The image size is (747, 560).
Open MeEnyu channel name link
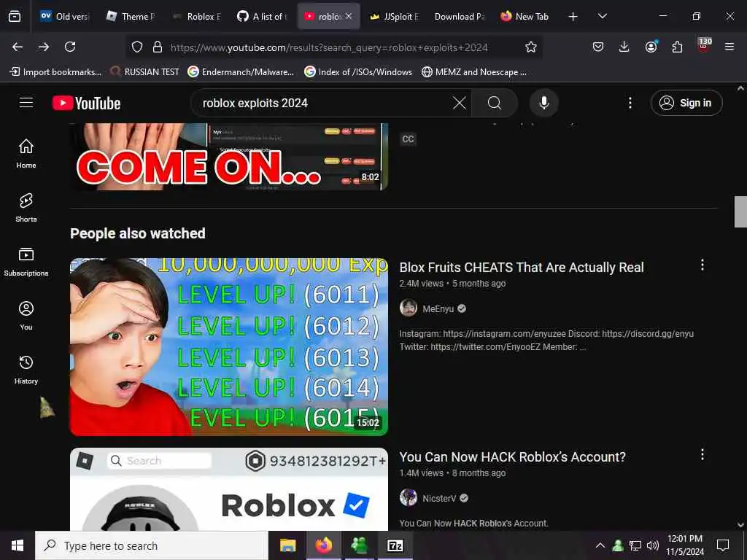click(x=438, y=309)
